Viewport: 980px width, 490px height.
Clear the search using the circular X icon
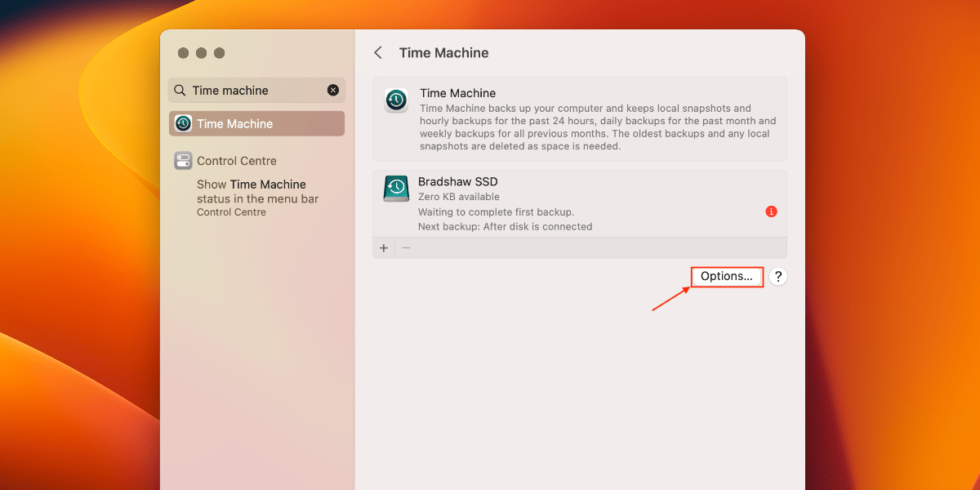(332, 90)
